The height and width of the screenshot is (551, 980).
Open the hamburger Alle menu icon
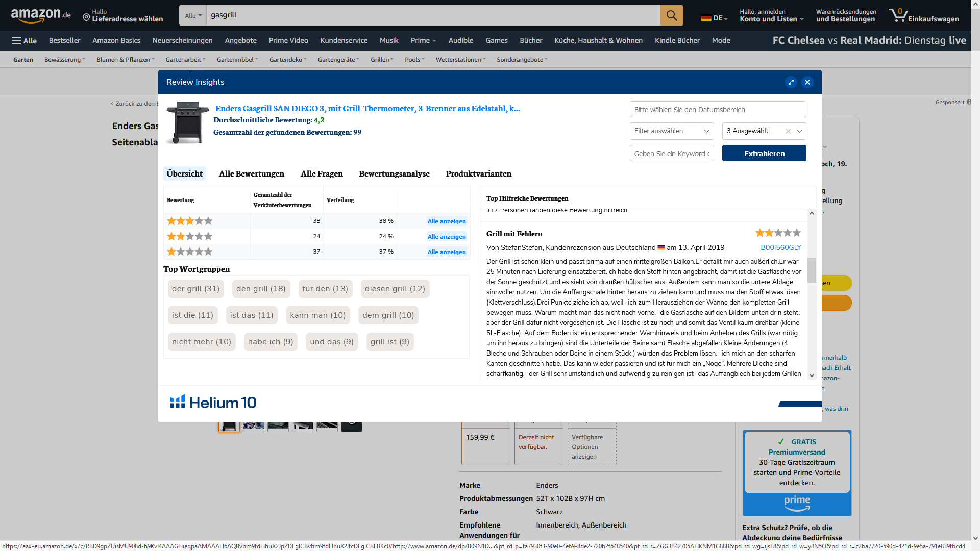[17, 41]
